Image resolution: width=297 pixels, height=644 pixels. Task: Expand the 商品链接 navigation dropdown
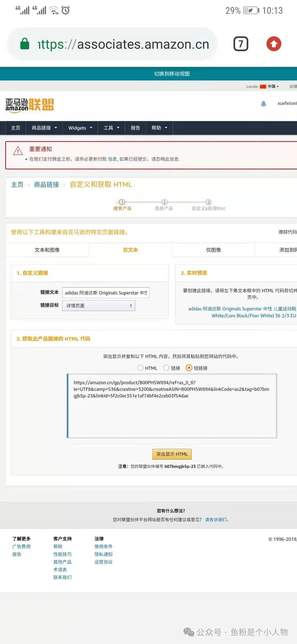coord(44,128)
